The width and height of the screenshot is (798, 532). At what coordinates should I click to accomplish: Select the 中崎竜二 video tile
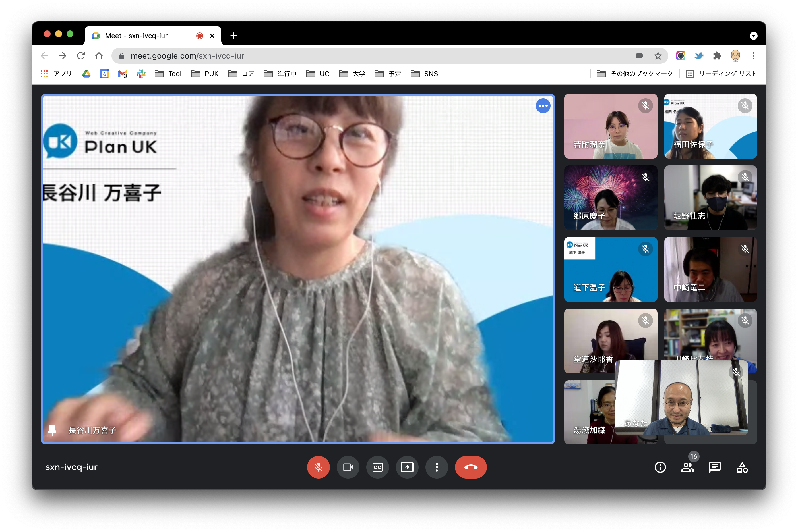[710, 269]
